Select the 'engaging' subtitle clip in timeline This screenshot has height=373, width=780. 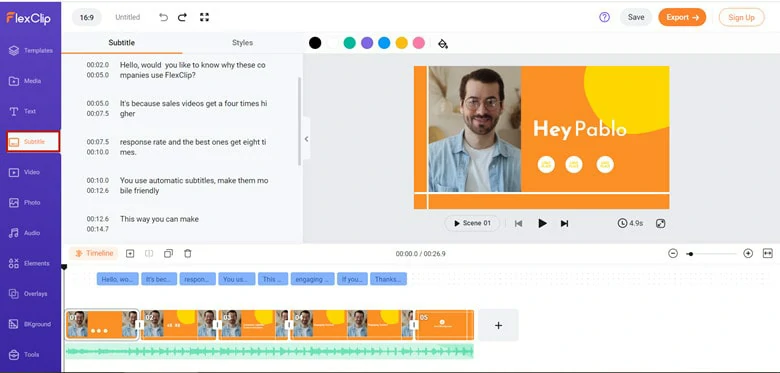click(x=312, y=279)
